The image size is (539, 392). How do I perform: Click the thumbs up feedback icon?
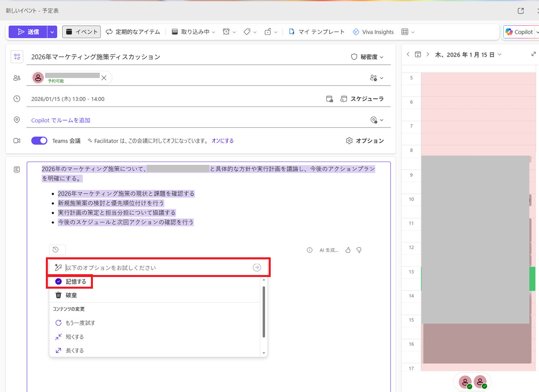pos(348,250)
